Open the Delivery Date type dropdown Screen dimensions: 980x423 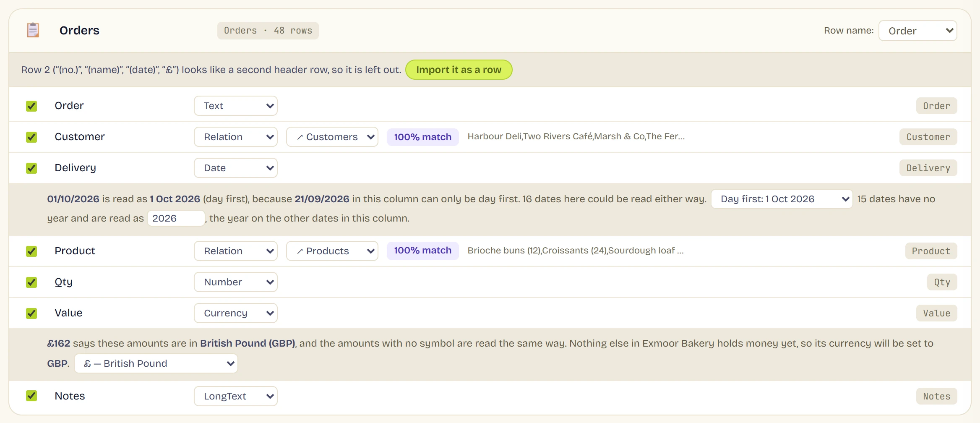tap(236, 168)
